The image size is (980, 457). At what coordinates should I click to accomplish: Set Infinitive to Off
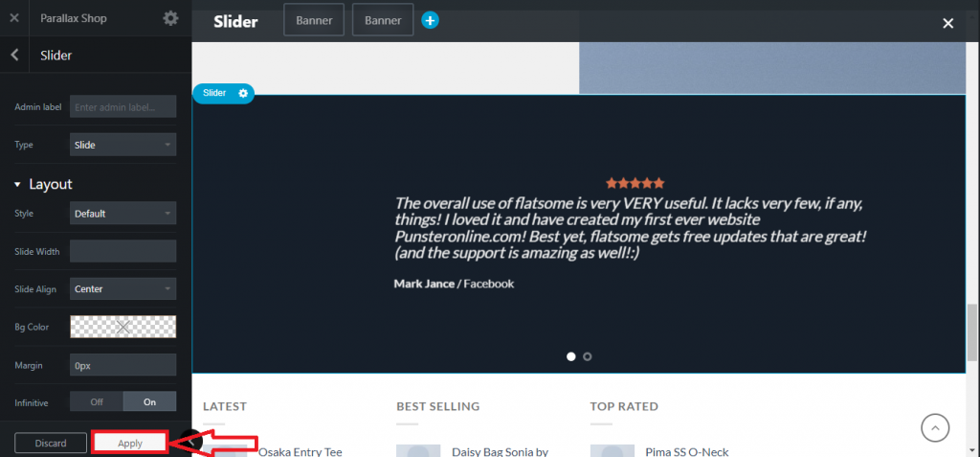pyautogui.click(x=97, y=401)
